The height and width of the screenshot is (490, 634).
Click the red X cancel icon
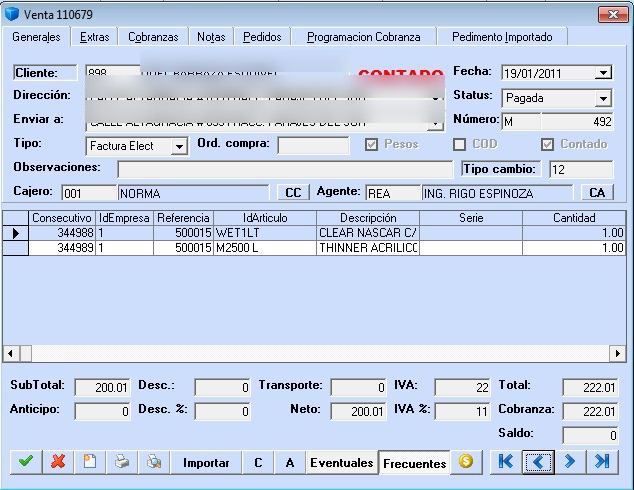58,462
